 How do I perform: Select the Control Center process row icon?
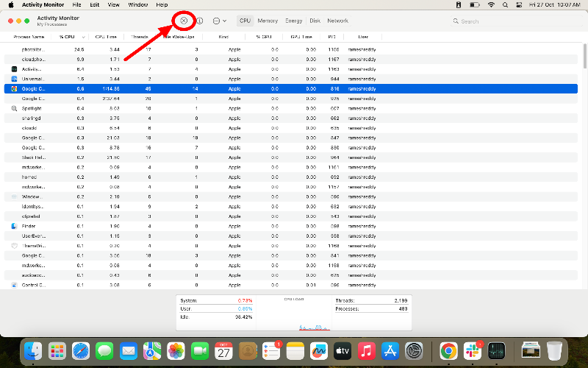[x=14, y=285]
